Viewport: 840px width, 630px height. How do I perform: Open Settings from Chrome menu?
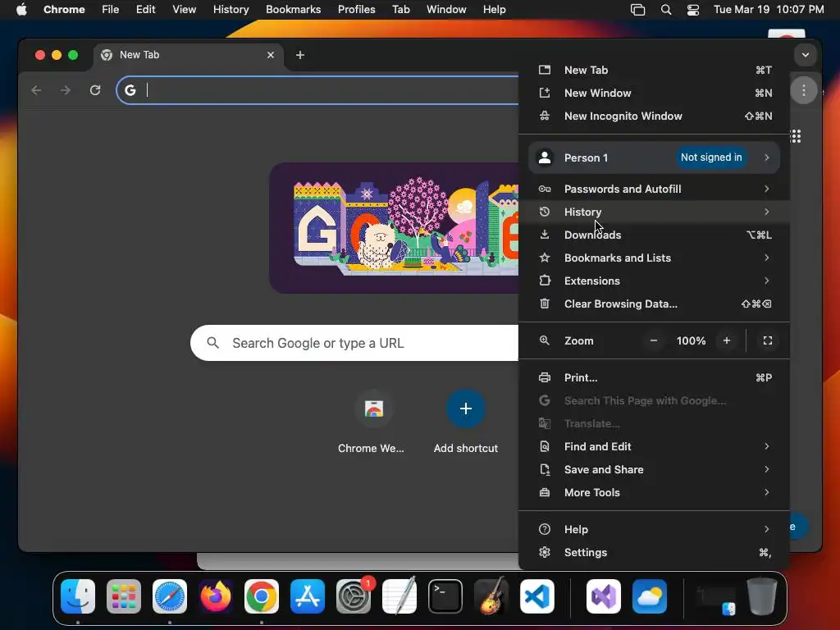(654, 553)
